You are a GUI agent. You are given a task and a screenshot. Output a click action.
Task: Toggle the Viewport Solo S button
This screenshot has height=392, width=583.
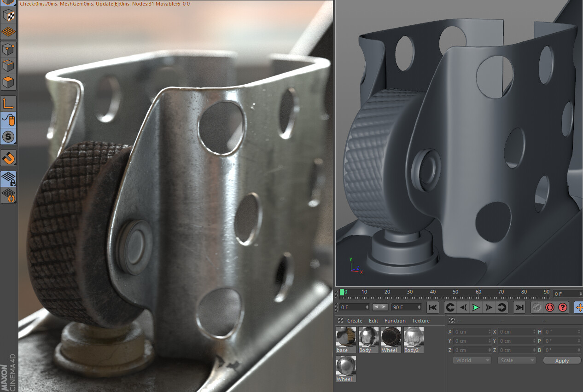coord(9,137)
